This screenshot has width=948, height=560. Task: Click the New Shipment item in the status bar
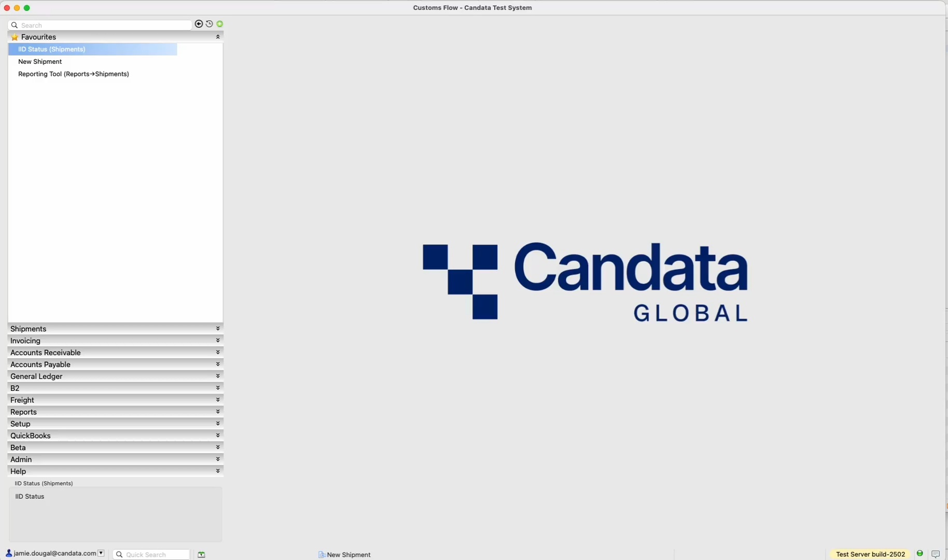coord(345,555)
